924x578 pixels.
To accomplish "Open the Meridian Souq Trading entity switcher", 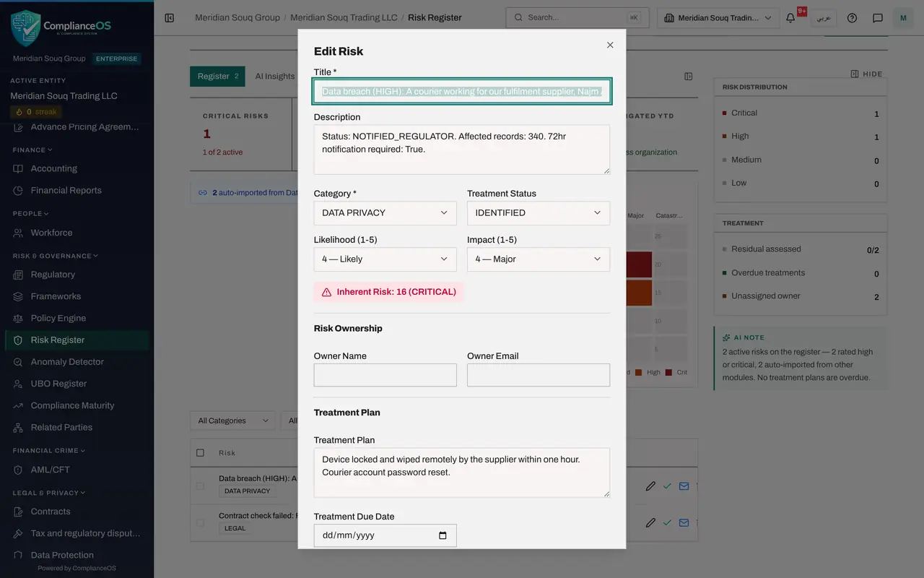I will [719, 18].
